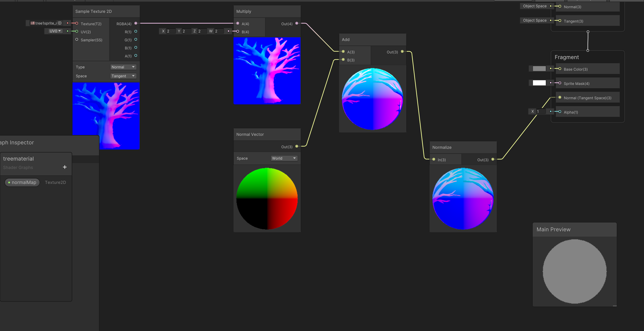644x331 pixels.
Task: Open the Space dropdown set to Tangent
Action: [x=123, y=76]
